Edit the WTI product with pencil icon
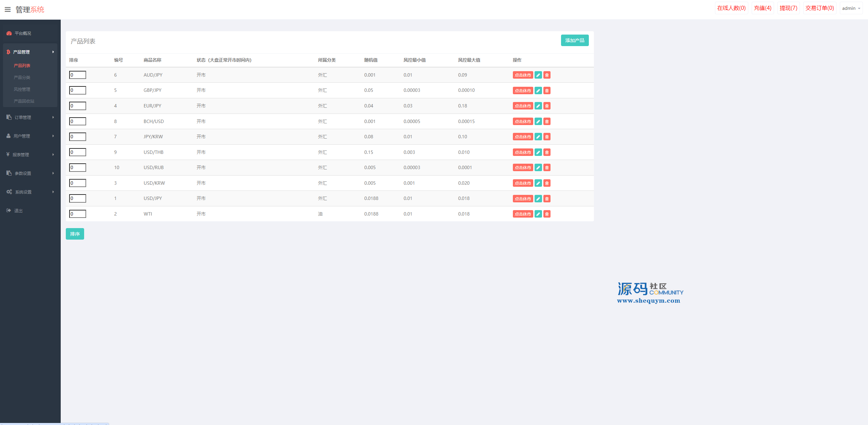 (x=538, y=214)
